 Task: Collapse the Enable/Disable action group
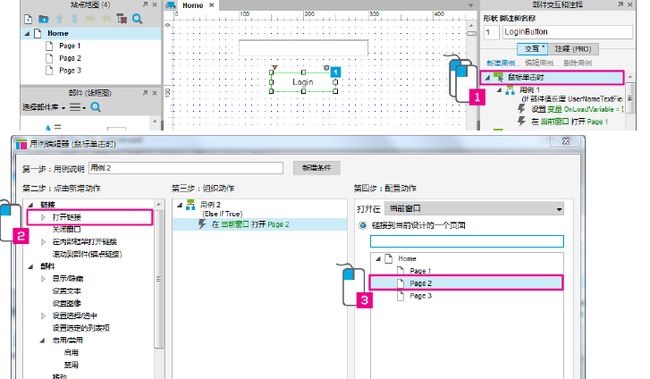click(x=42, y=340)
